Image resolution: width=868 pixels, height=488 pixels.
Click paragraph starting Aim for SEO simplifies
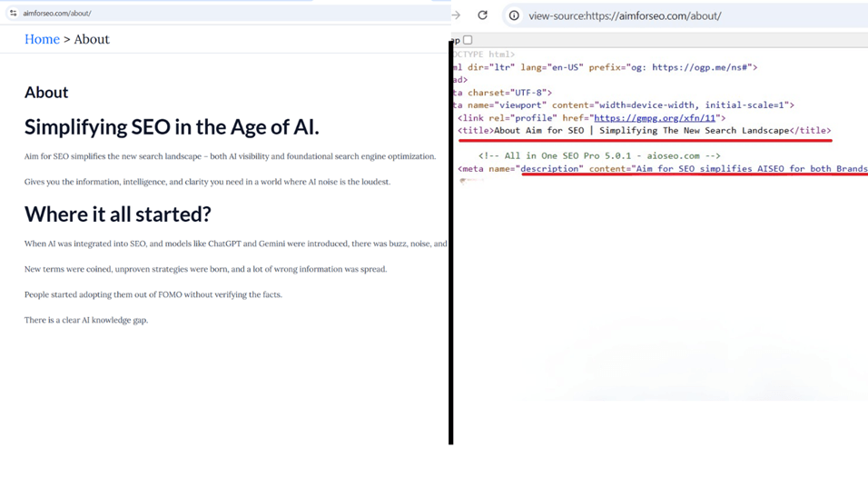pyautogui.click(x=230, y=156)
